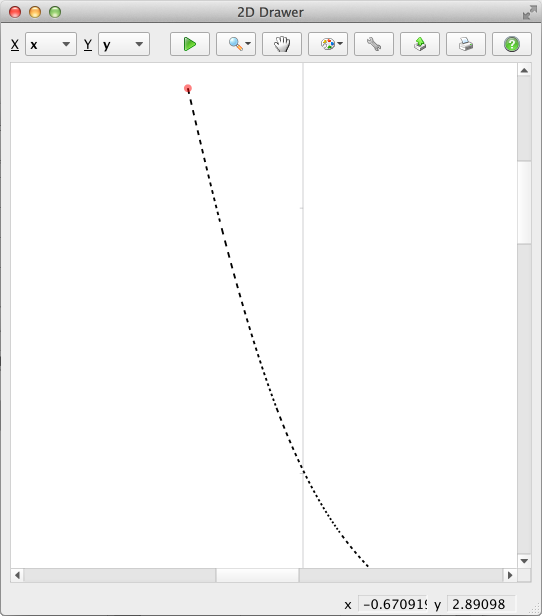The width and height of the screenshot is (542, 616).
Task: Open help with the question mark icon
Action: (512, 44)
